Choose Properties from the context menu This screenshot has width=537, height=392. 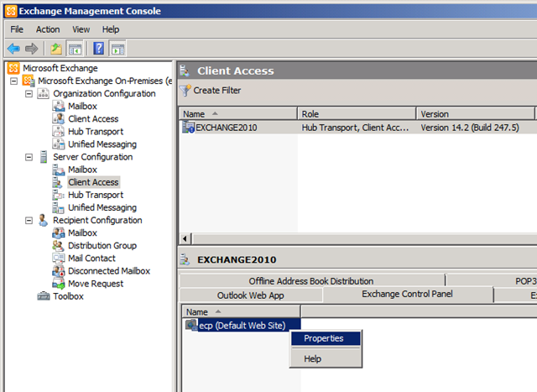[326, 338]
